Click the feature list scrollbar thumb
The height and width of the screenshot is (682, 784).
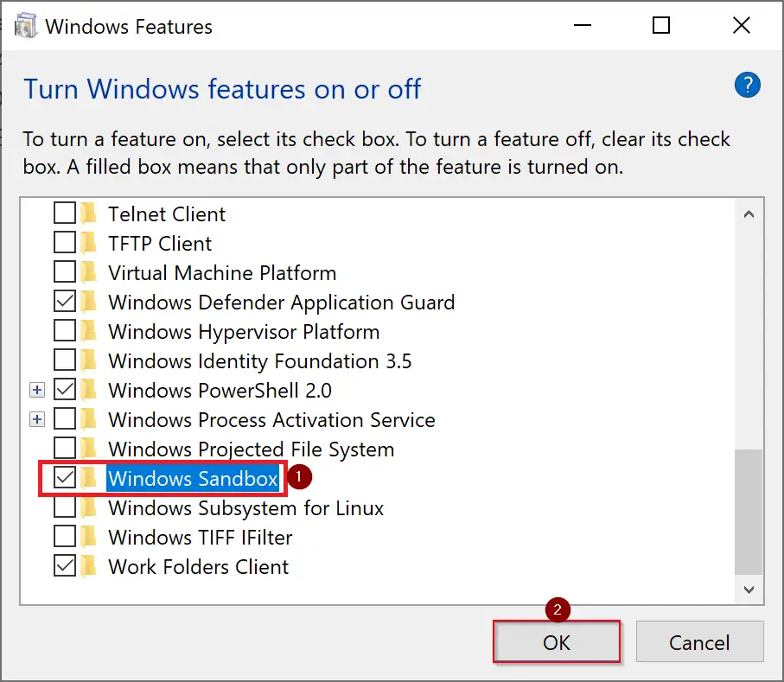[749, 512]
